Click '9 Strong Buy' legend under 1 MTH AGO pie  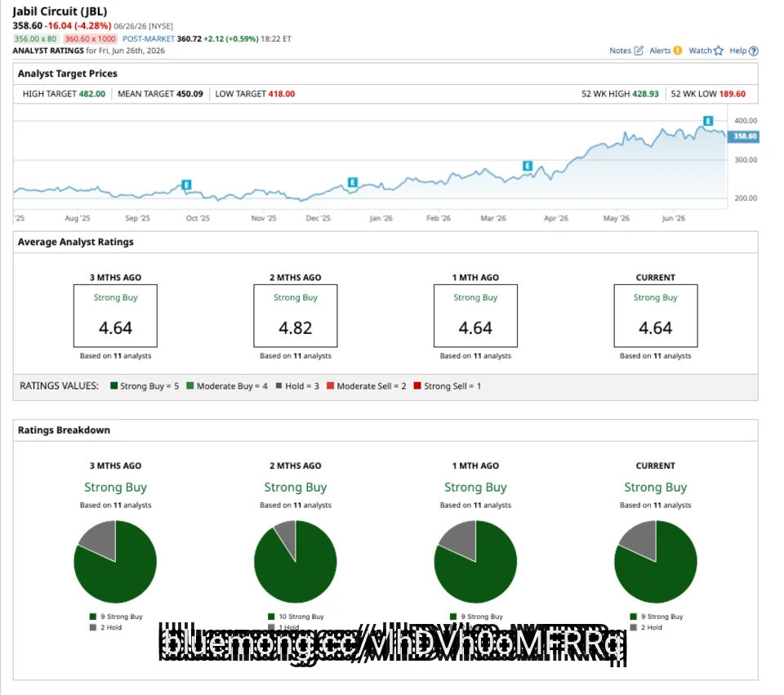tap(476, 617)
